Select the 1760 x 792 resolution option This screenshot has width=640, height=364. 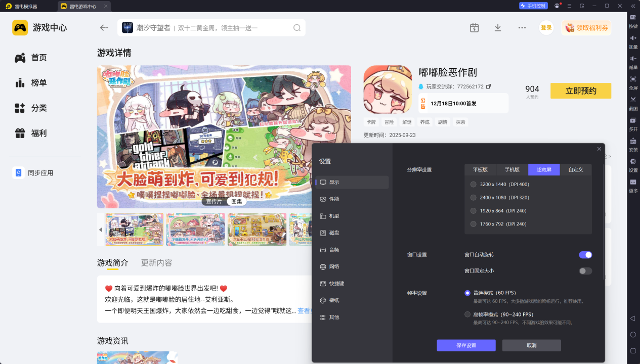tap(474, 224)
